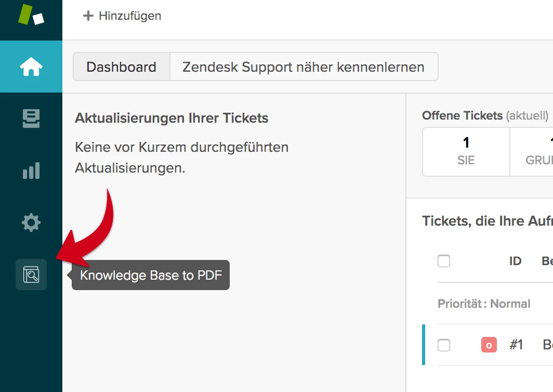Open ticket #1 ID cell

516,345
